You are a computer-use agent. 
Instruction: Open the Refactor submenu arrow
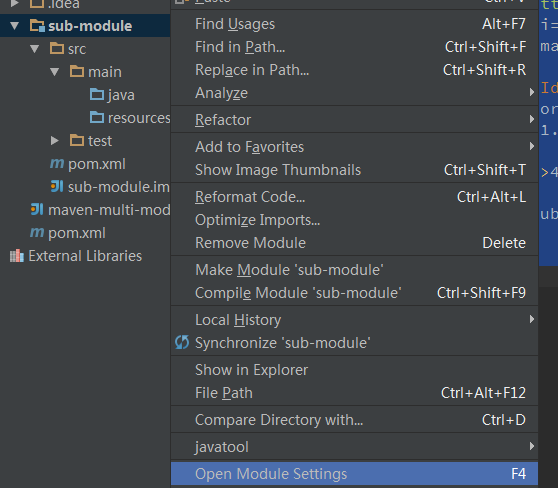(x=532, y=119)
